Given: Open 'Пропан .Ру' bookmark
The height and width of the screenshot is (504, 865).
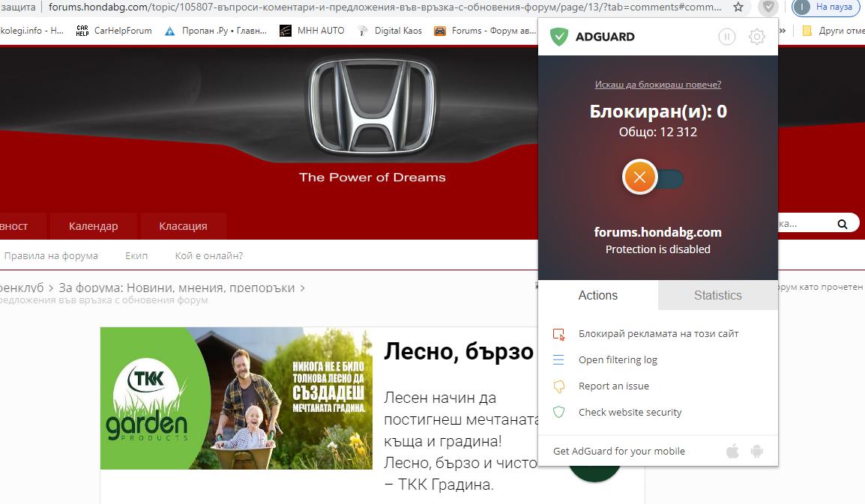Looking at the screenshot, I should (216, 31).
